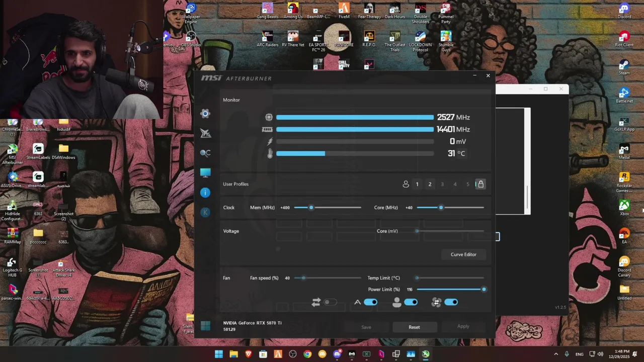Screen dimensions: 644x362
Task: Toggle the Auto fan (A) switch
Action: (x=370, y=302)
